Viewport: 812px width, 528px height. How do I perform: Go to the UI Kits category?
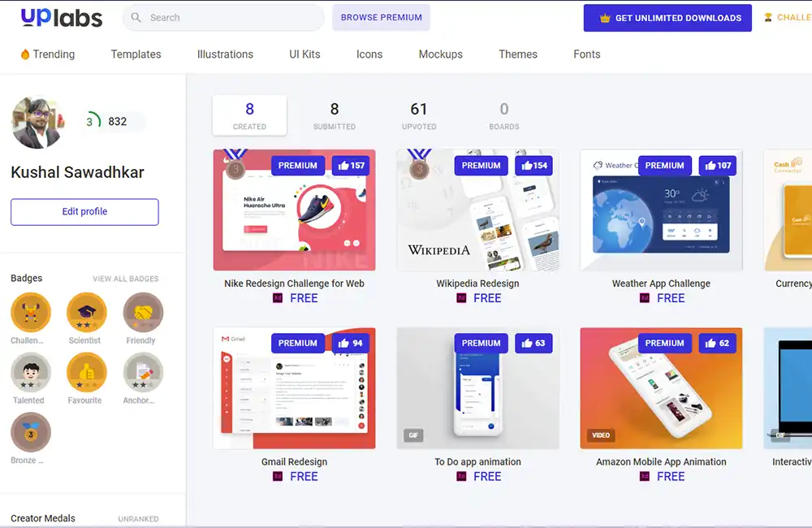[x=304, y=54]
